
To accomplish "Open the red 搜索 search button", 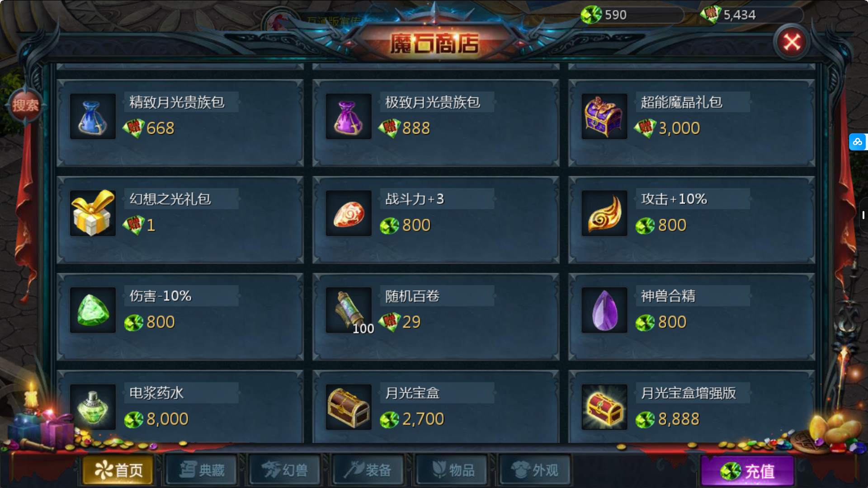I will [25, 105].
